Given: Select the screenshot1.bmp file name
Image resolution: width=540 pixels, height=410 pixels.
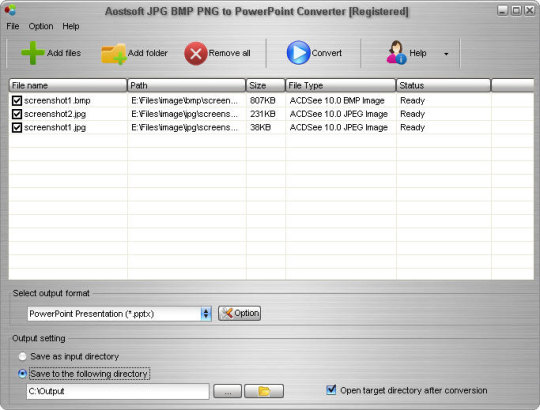Looking at the screenshot, I should coord(57,101).
